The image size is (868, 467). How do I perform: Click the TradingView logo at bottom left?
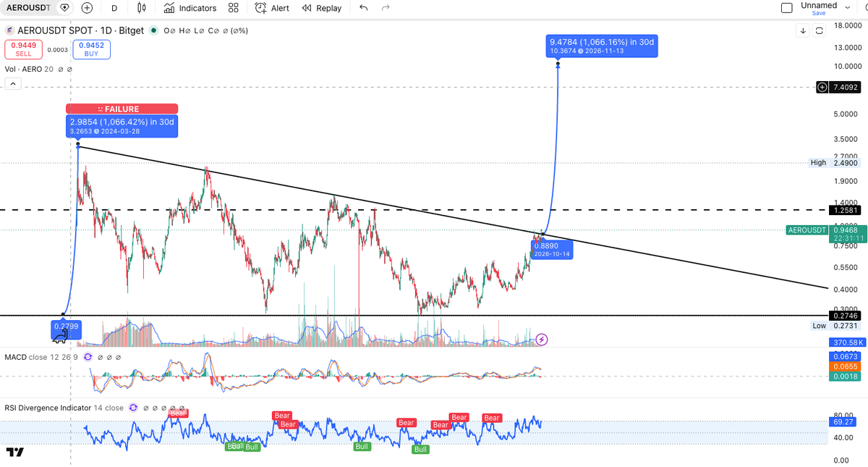[15, 453]
